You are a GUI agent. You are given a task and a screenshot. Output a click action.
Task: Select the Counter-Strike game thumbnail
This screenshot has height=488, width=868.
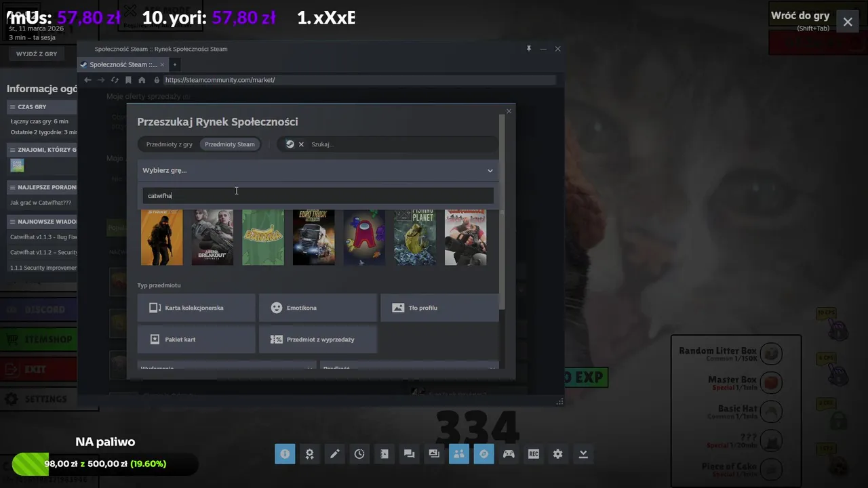tap(161, 237)
